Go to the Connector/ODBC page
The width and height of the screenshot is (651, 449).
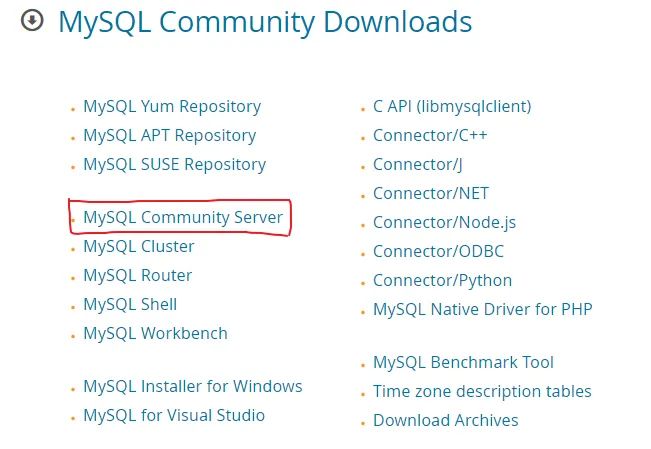coord(438,252)
